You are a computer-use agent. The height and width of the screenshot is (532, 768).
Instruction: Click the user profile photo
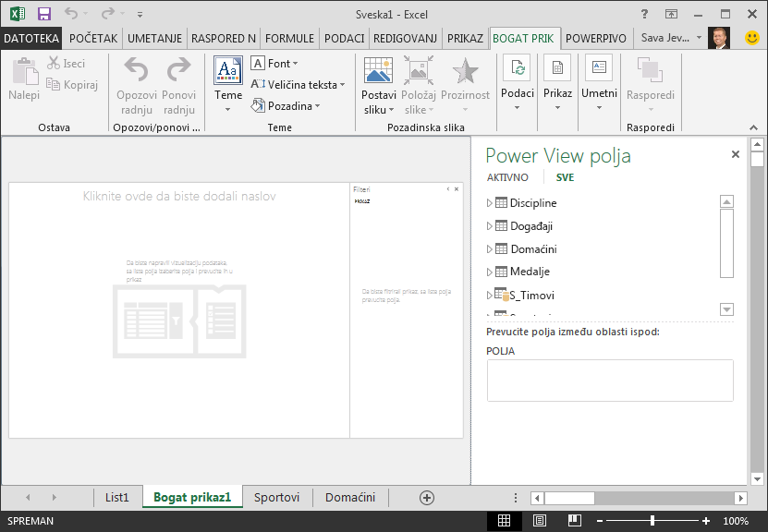(718, 38)
